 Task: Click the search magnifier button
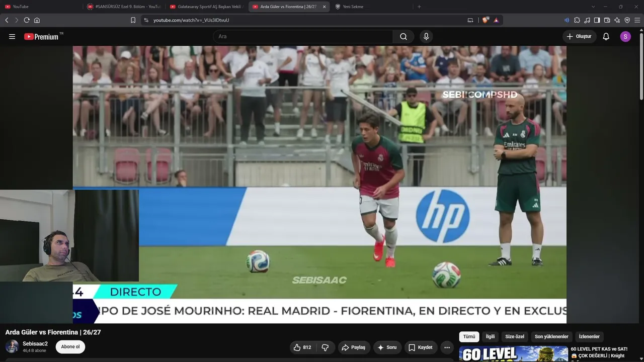404,37
